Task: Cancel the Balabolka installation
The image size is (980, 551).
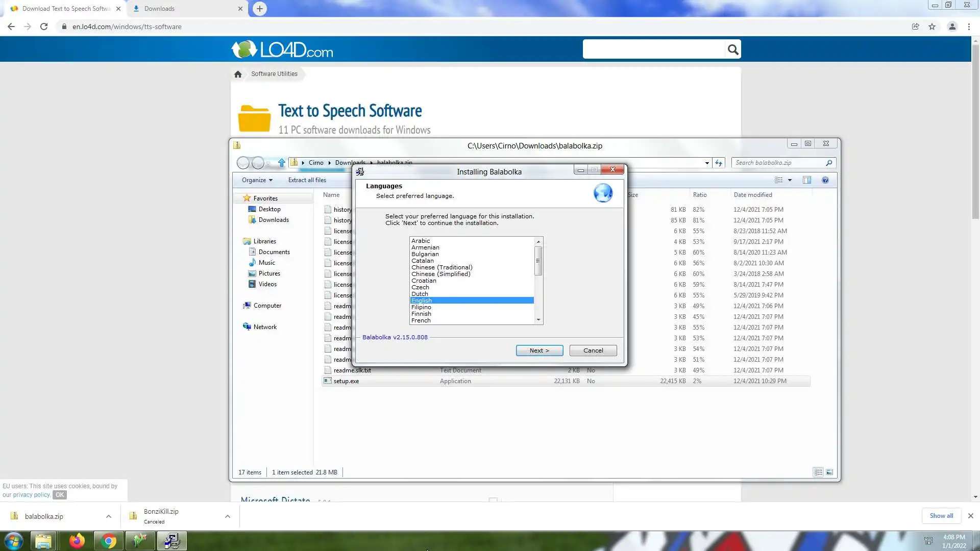Action: click(593, 350)
